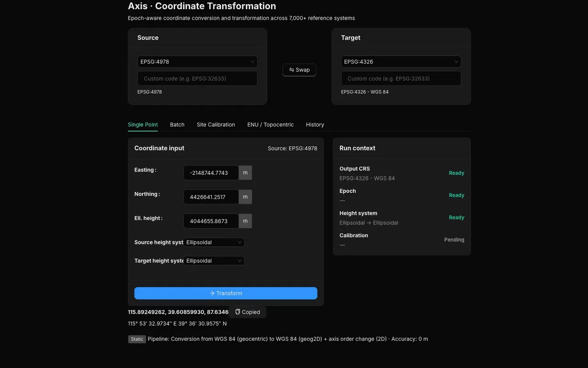Click the Height system Ready status

point(457,218)
